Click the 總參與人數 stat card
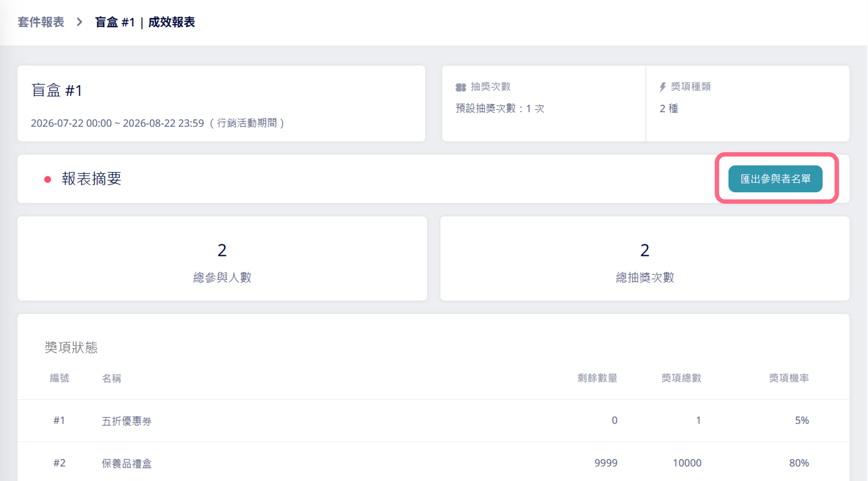Image resolution: width=868 pixels, height=481 pixels. coord(222,259)
